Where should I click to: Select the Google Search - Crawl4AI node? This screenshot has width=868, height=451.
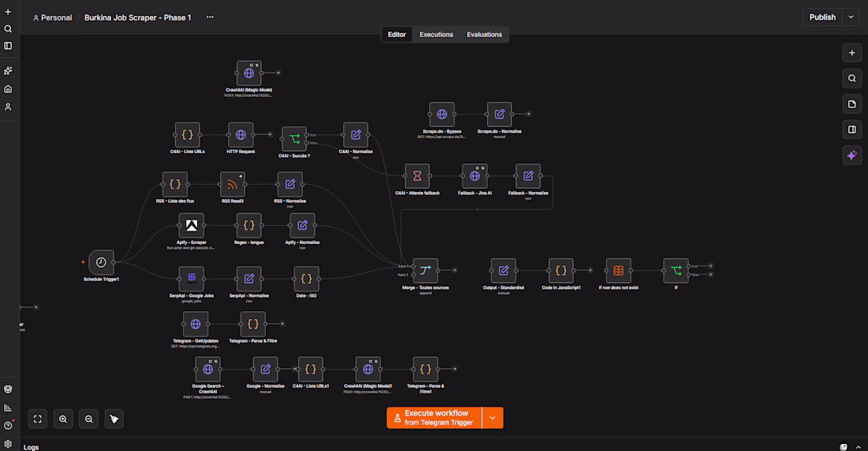coord(208,369)
